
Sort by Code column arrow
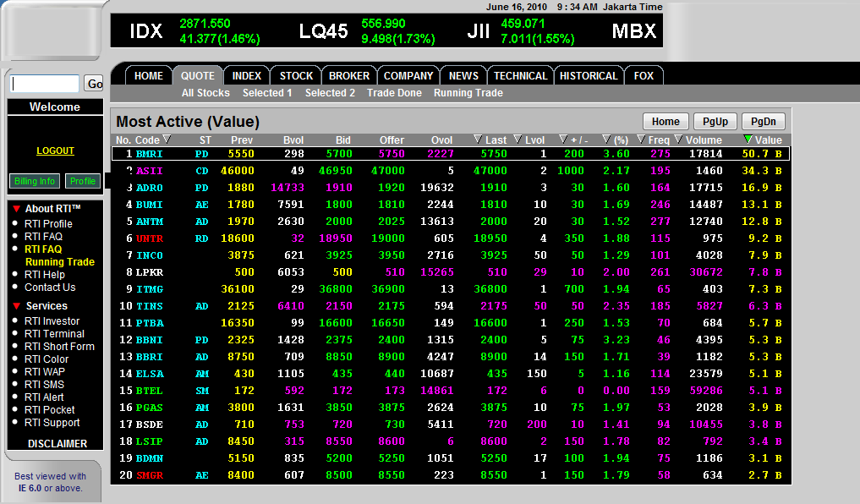(x=167, y=140)
